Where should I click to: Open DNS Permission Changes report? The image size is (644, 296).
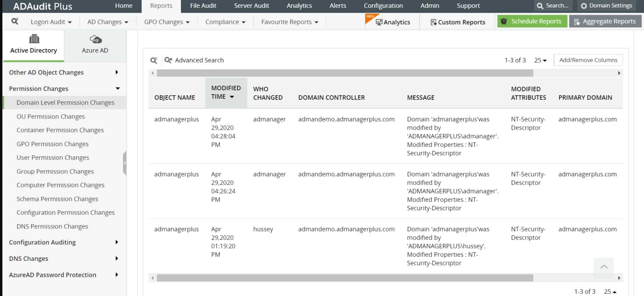(x=52, y=226)
